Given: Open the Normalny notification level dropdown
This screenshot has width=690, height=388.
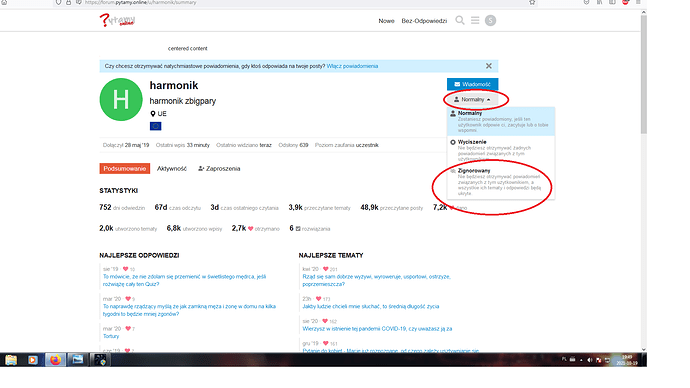Looking at the screenshot, I should 472,99.
